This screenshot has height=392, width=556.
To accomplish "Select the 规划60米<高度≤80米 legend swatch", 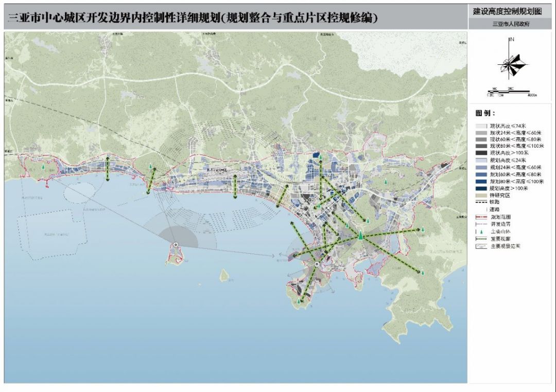I will coord(480,174).
